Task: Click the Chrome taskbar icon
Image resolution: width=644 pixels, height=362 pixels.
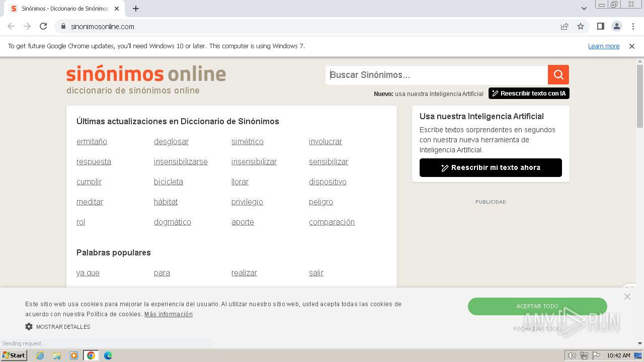Action: [x=91, y=355]
